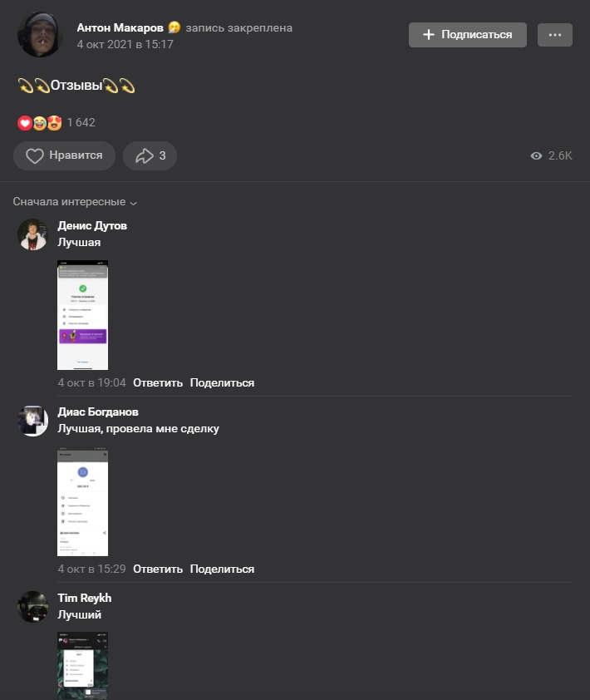Open Диас Богданов's avatar

coord(32,421)
